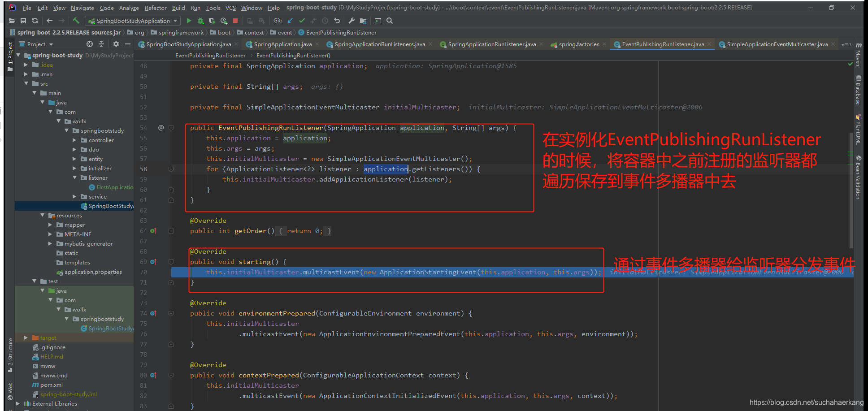
Task: Click the override gutter icon on line 69
Action: 153,262
